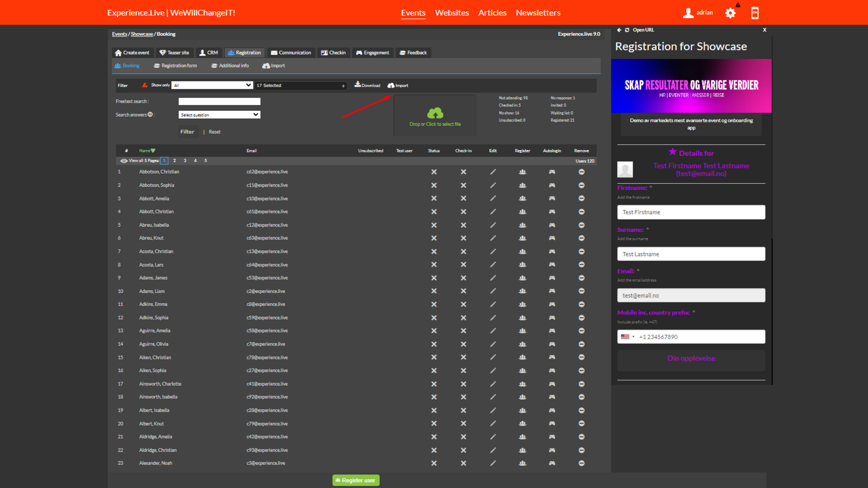Toggle the View all pages eye icon

[124, 161]
